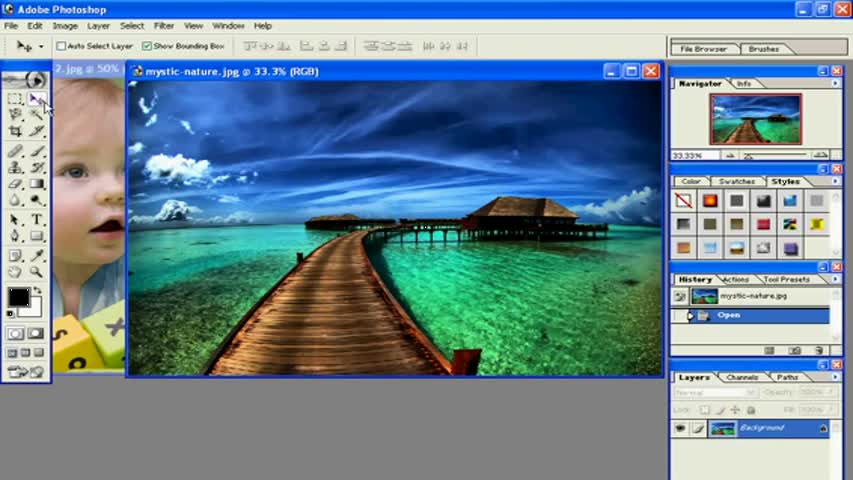
Task: Toggle lock image pixels in Layers
Action: [x=720, y=410]
